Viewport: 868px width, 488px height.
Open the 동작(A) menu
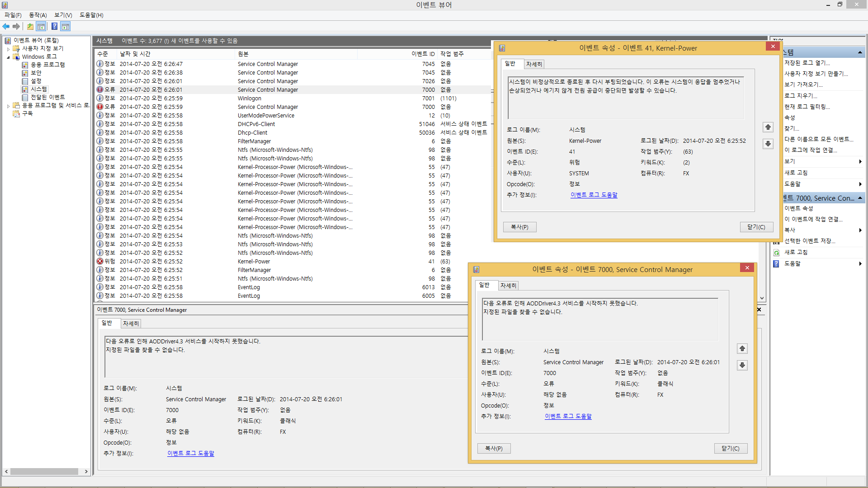[38, 15]
